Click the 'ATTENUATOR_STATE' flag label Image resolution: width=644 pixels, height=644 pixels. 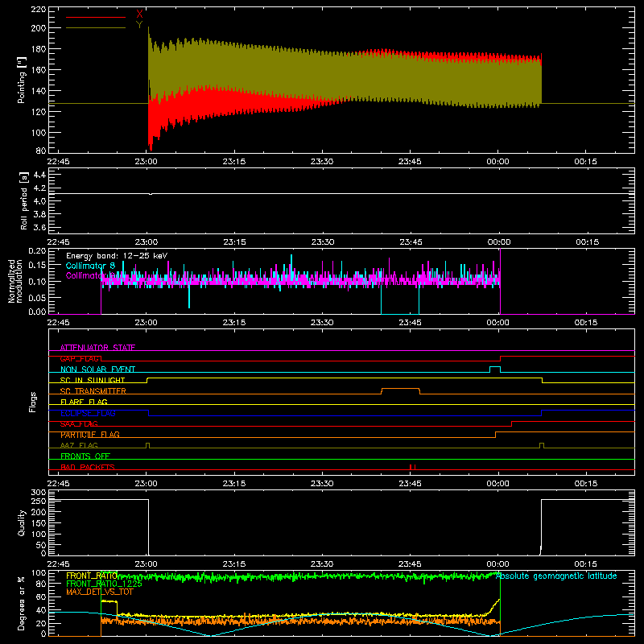(x=97, y=348)
